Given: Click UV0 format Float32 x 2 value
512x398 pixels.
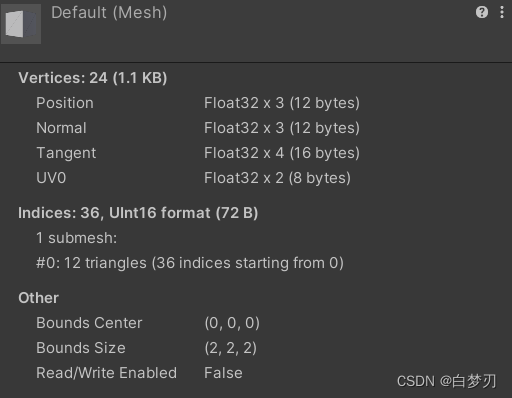Looking at the screenshot, I should pyautogui.click(x=277, y=178).
